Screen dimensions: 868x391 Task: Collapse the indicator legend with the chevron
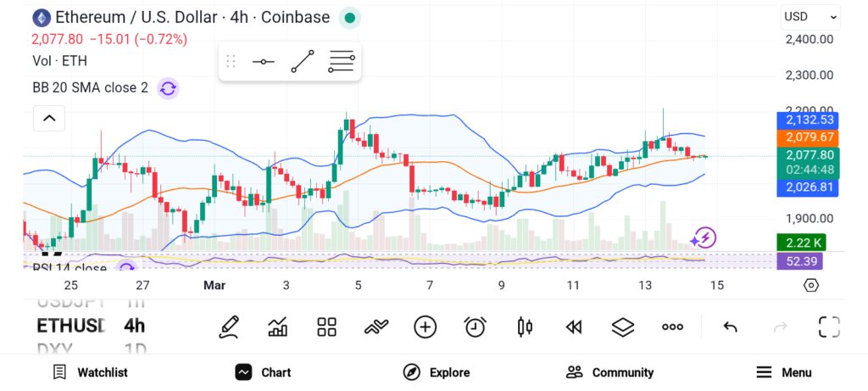click(x=49, y=118)
